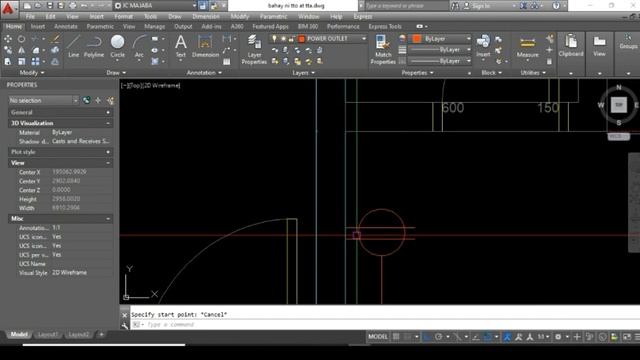Click the help question mark icon
Screen dimensions: 640x360
coord(556,6)
